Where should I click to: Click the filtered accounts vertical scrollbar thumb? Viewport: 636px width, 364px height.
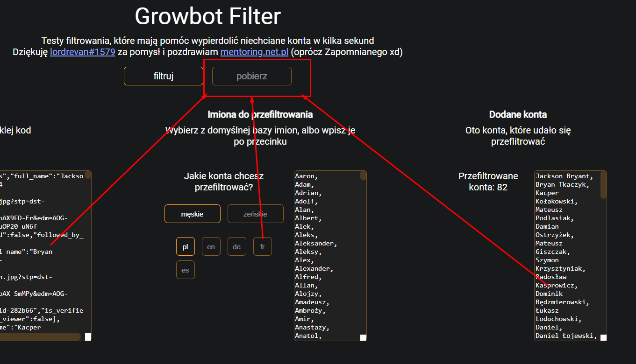point(603,185)
